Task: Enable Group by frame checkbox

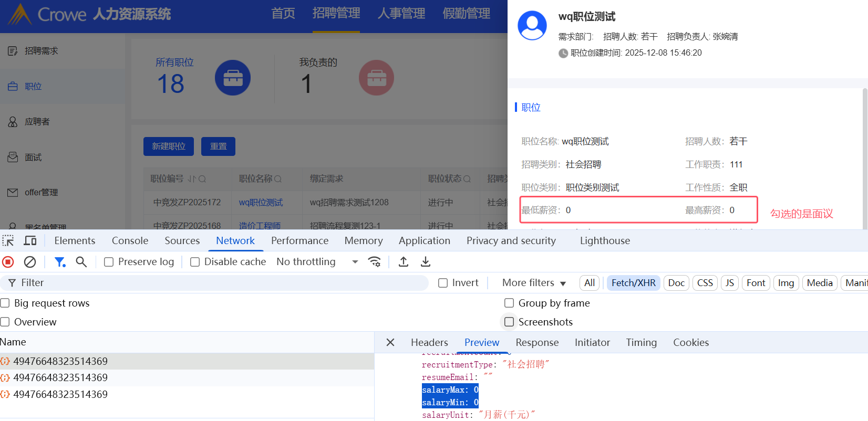Action: click(509, 303)
